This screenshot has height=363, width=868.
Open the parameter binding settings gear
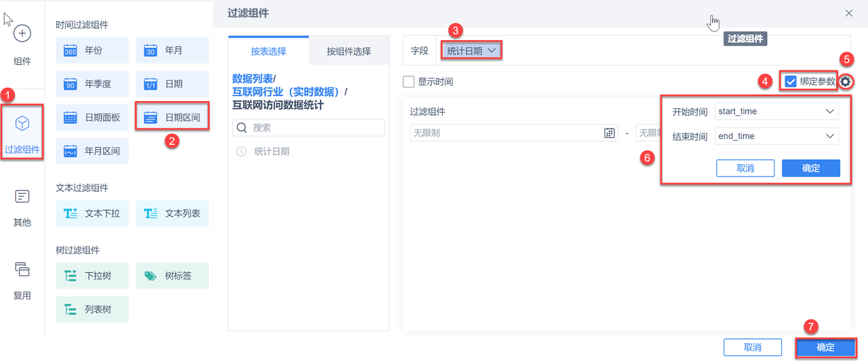pyautogui.click(x=846, y=82)
